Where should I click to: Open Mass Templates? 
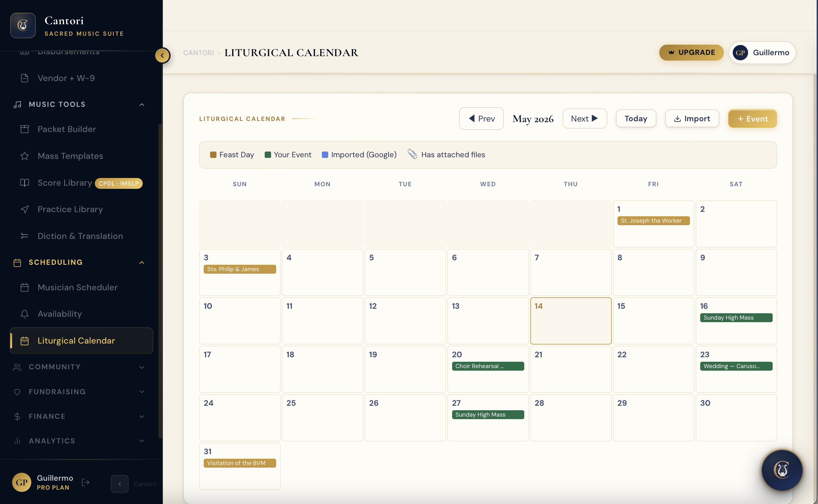tap(81, 156)
